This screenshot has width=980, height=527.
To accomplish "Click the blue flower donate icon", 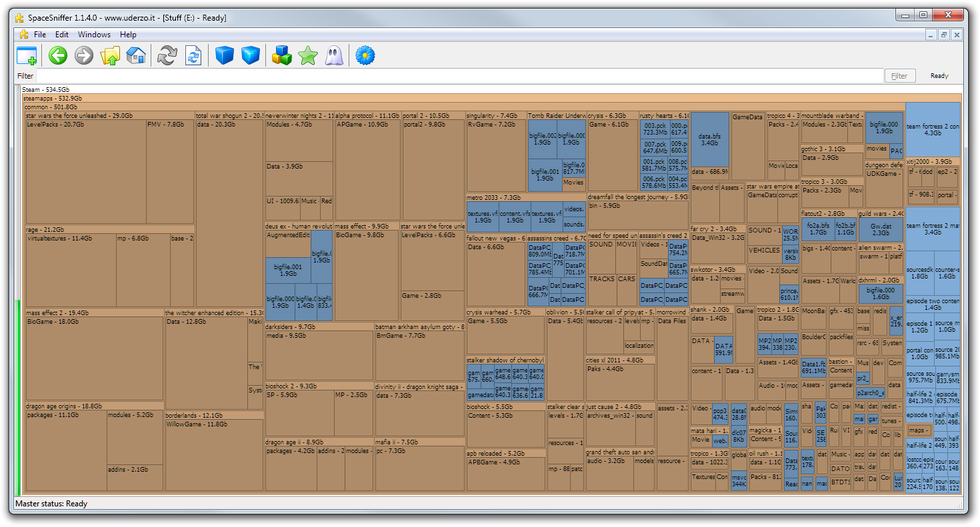I will [x=365, y=55].
